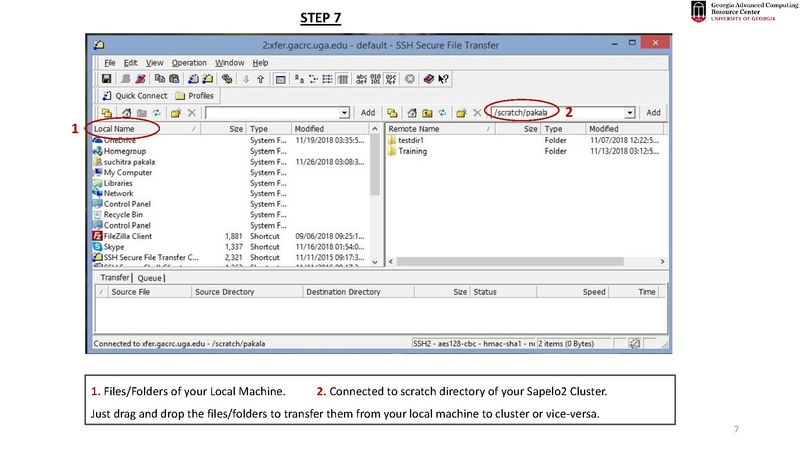Create a new remote folder icon
800x450 pixels.
click(x=461, y=113)
